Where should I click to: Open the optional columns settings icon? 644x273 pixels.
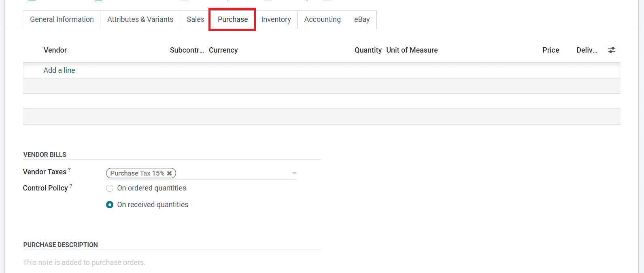(612, 50)
